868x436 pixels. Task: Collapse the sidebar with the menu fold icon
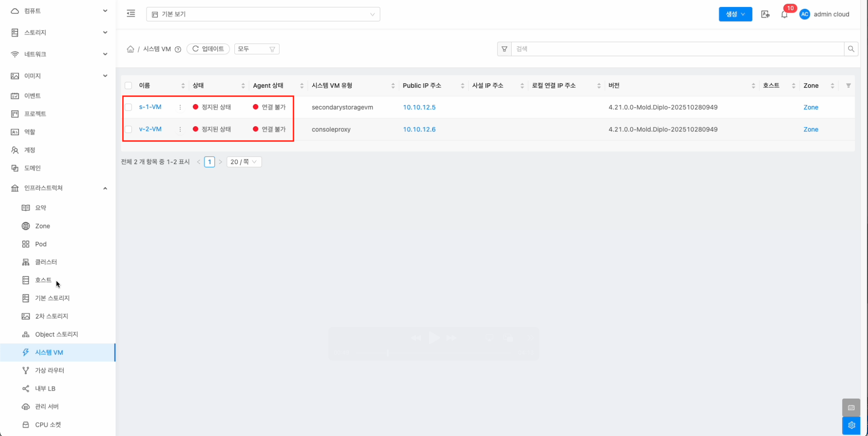click(131, 14)
